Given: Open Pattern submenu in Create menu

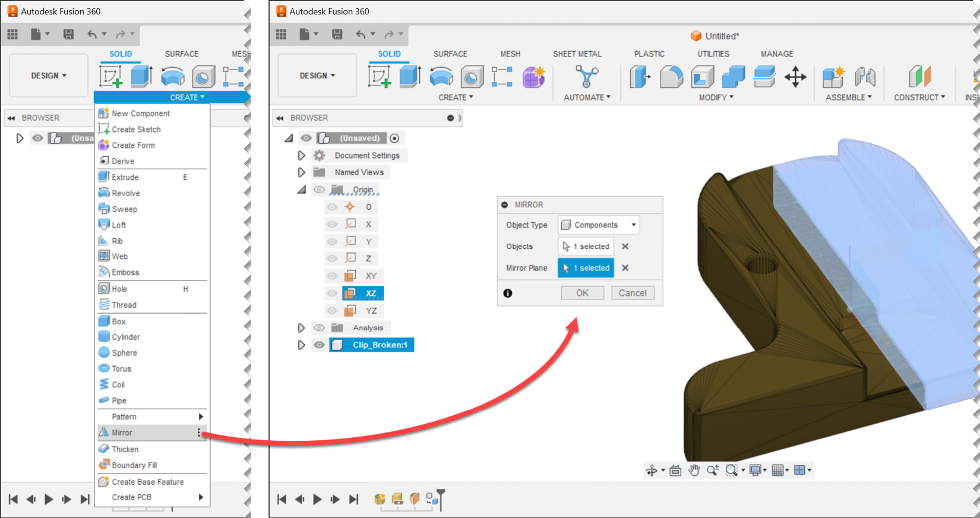Looking at the screenshot, I should click(x=151, y=416).
